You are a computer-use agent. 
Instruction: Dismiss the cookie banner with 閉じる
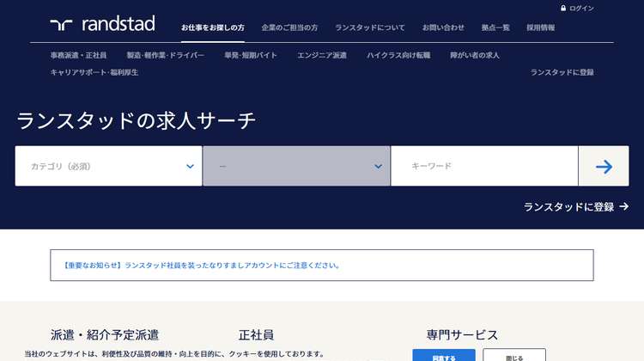[513, 355]
